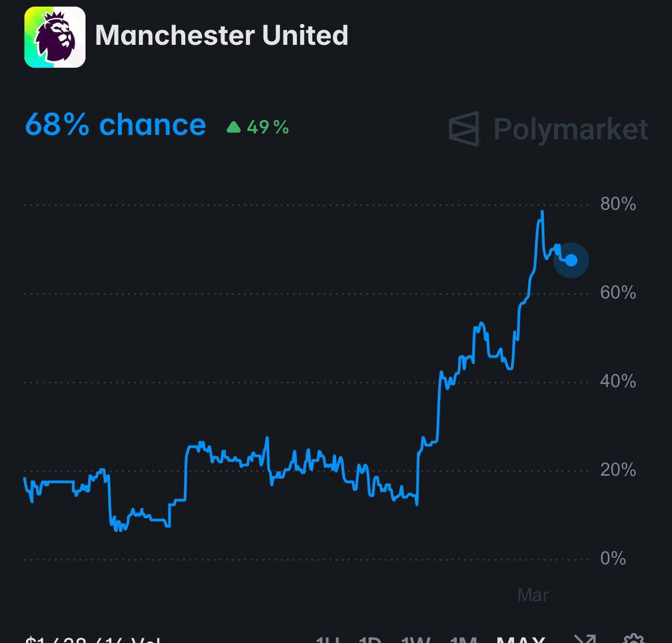Click the 68% chance value
The width and height of the screenshot is (672, 643).
(x=115, y=125)
